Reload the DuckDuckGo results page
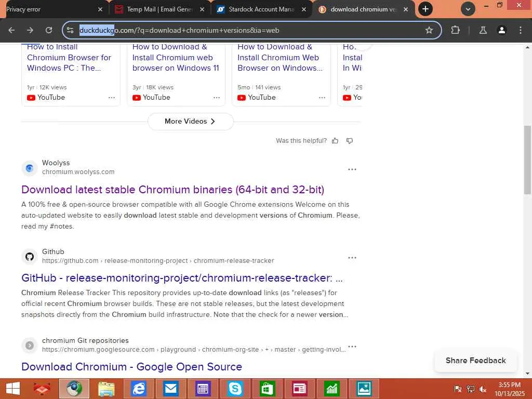 click(49, 30)
